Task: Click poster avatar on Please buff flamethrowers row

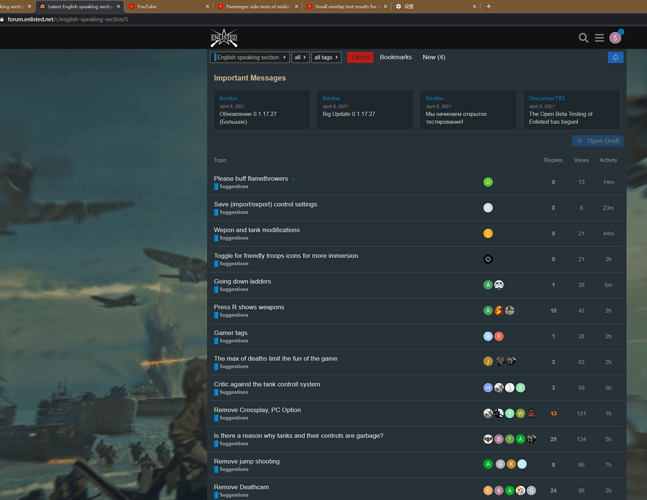Action: click(488, 182)
